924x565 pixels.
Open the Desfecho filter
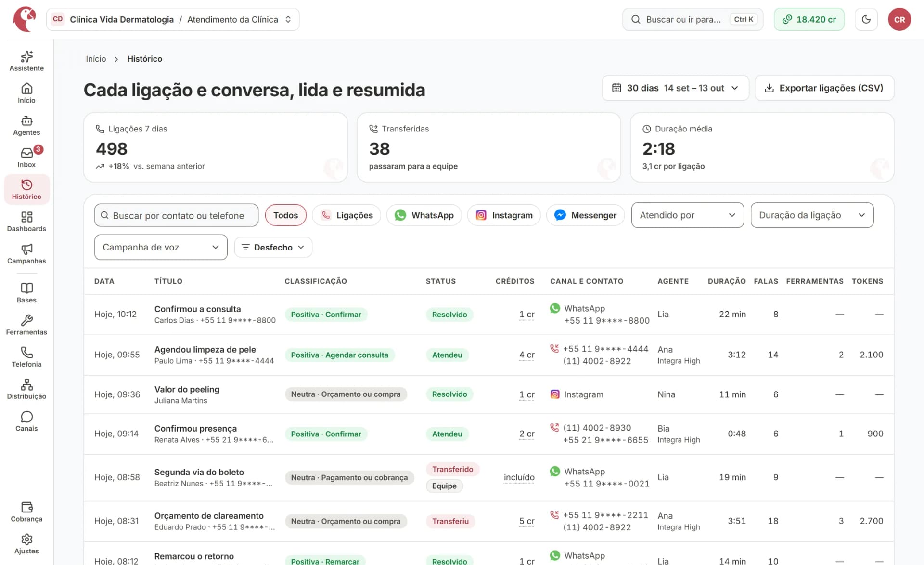click(x=273, y=247)
